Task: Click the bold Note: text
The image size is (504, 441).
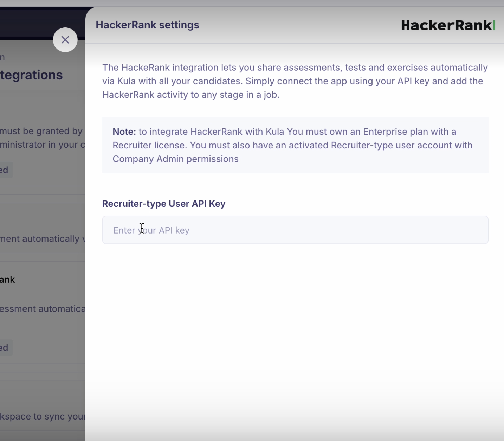Action: click(124, 132)
